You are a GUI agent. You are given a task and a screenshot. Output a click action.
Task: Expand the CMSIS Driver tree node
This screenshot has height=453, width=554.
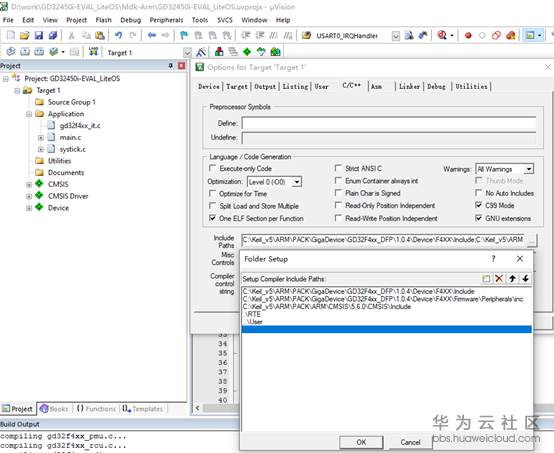click(x=29, y=196)
